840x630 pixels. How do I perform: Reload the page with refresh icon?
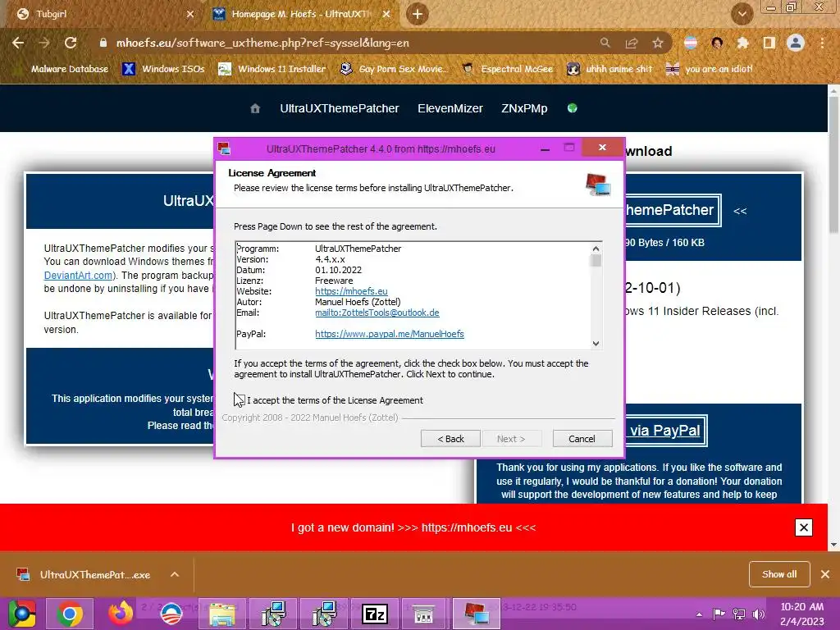tap(71, 43)
